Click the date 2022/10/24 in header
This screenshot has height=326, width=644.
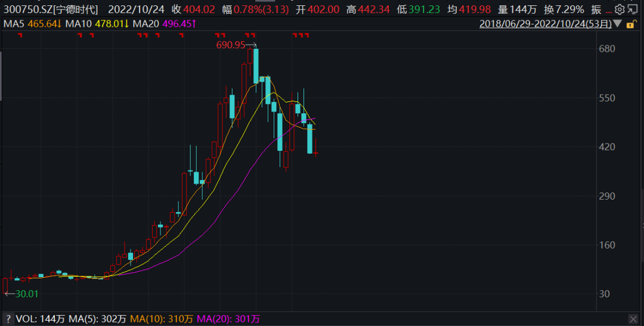point(137,10)
